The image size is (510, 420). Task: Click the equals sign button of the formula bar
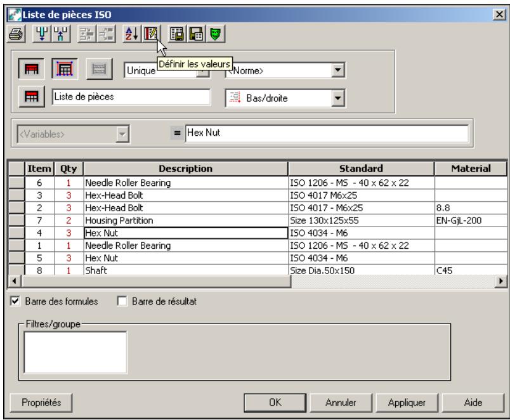pyautogui.click(x=177, y=133)
